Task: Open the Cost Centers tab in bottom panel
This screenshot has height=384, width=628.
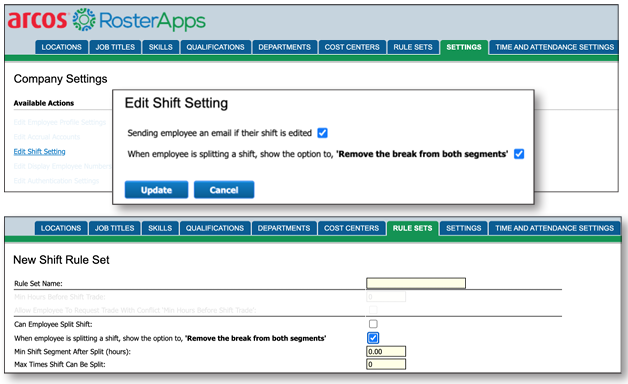Action: (x=351, y=228)
